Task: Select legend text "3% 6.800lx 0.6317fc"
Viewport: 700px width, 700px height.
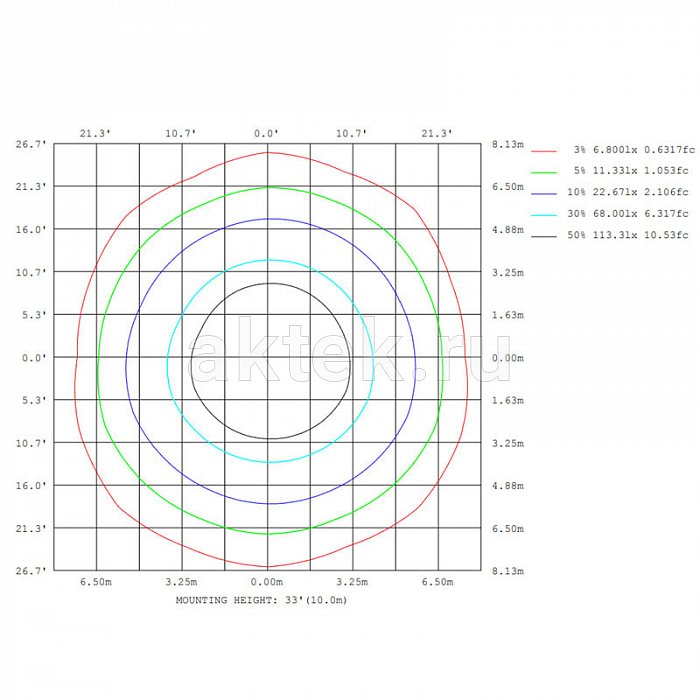Action: click(634, 150)
